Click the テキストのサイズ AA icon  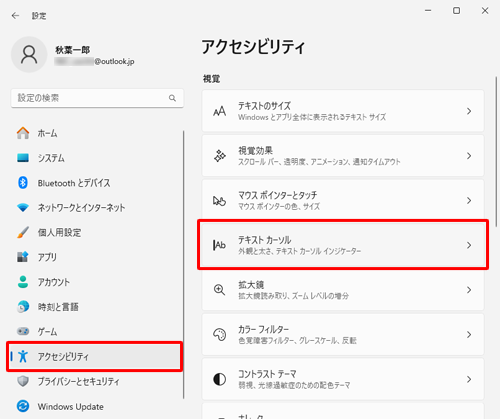(x=219, y=111)
